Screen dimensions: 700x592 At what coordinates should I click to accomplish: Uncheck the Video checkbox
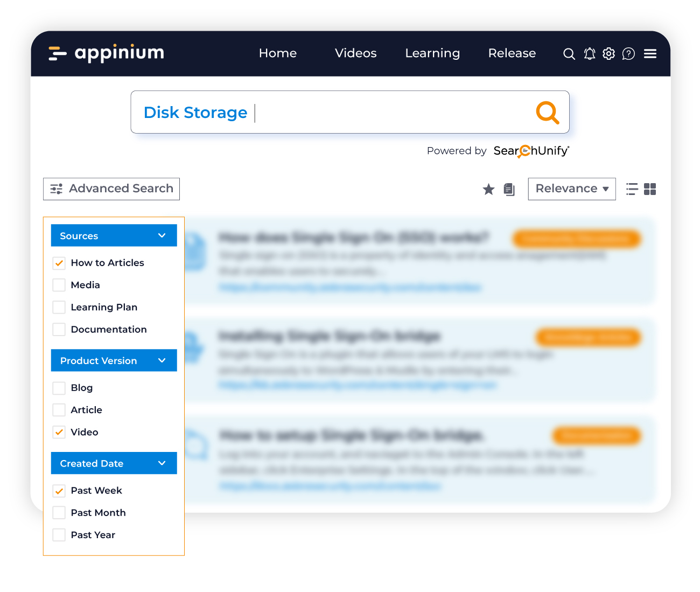59,432
